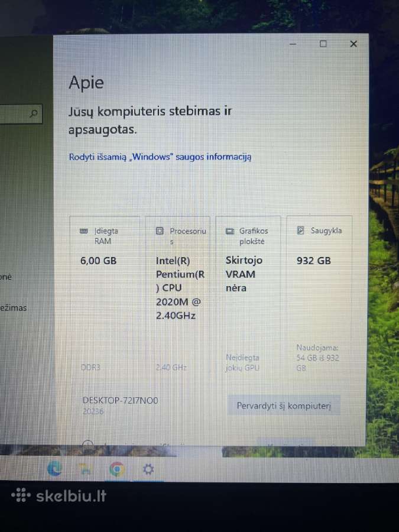
Task: Click the processor chip icon in the Procesorius card
Action: coord(160,231)
